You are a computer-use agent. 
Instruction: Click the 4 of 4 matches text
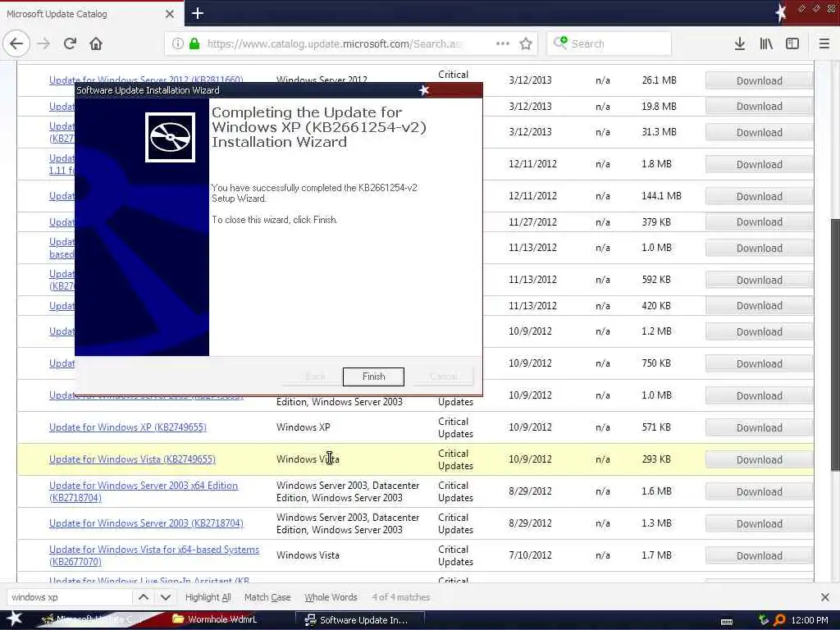pyautogui.click(x=401, y=597)
